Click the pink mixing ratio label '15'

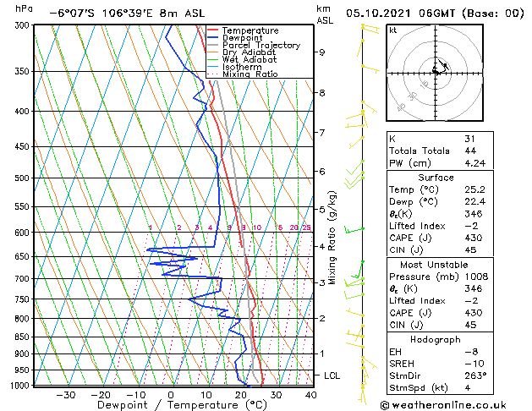[x=278, y=227]
